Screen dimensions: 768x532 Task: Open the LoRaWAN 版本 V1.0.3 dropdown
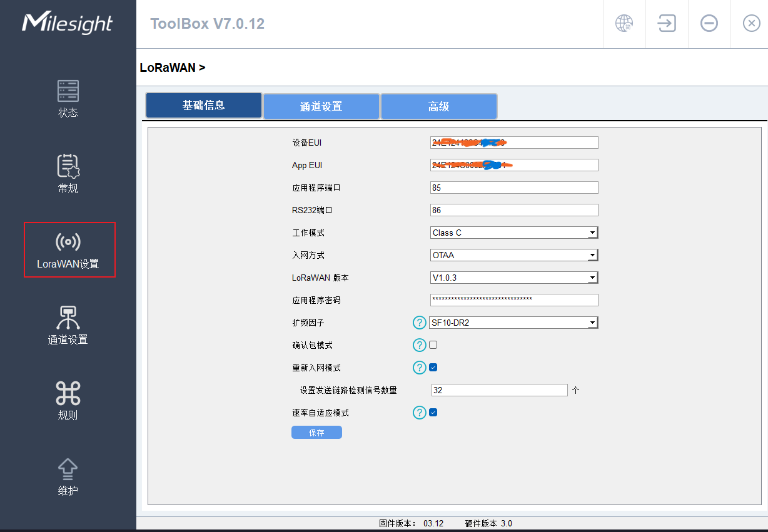click(514, 278)
